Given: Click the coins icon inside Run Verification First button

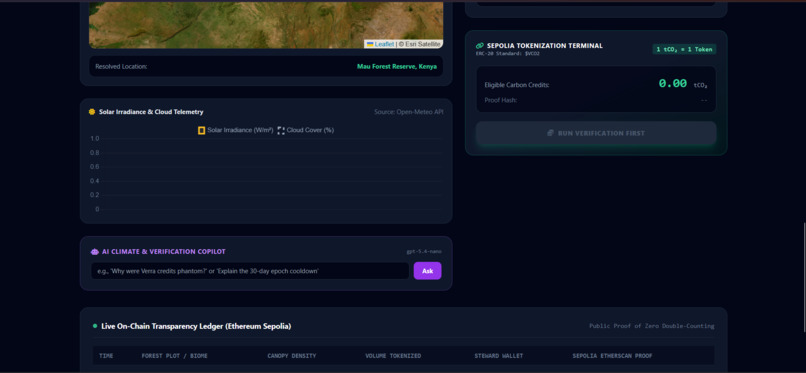Looking at the screenshot, I should coord(551,133).
